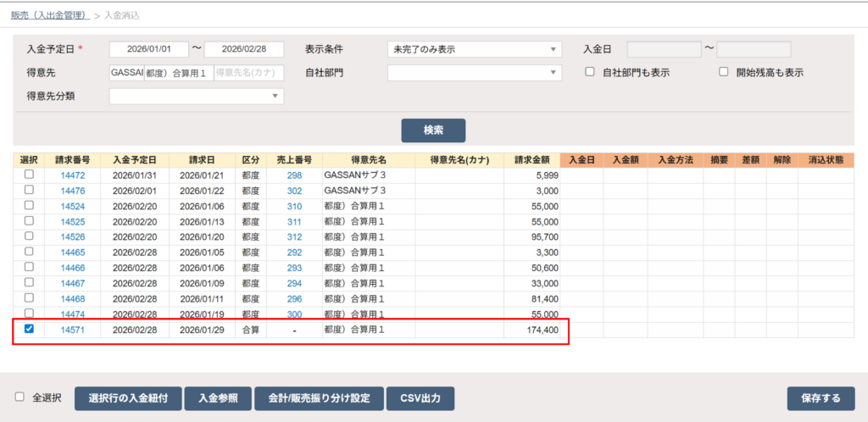Viewport: 868px width, 422px height.
Task: Open invoice number 14524 link
Action: (x=72, y=206)
